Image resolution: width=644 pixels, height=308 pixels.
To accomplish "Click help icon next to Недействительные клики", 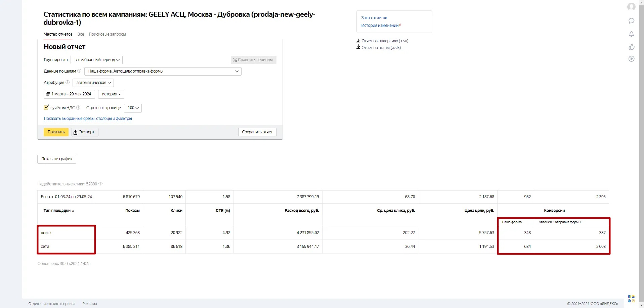I will tap(100, 184).
